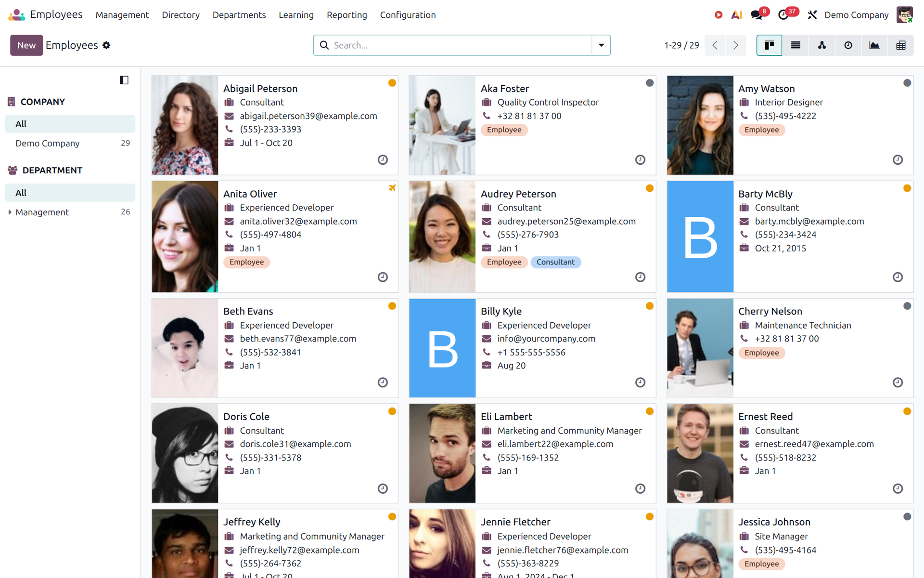Open the Reporting menu
The width and height of the screenshot is (924, 578).
point(346,15)
